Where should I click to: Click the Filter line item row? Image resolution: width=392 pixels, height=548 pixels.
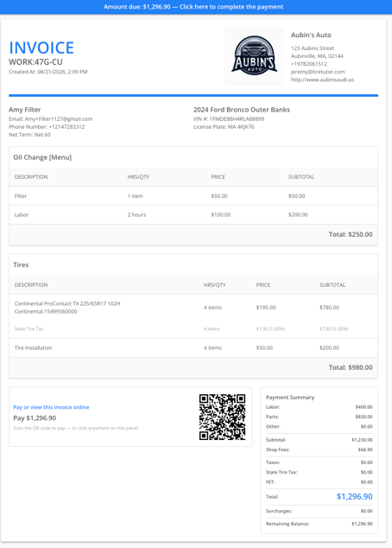click(193, 196)
